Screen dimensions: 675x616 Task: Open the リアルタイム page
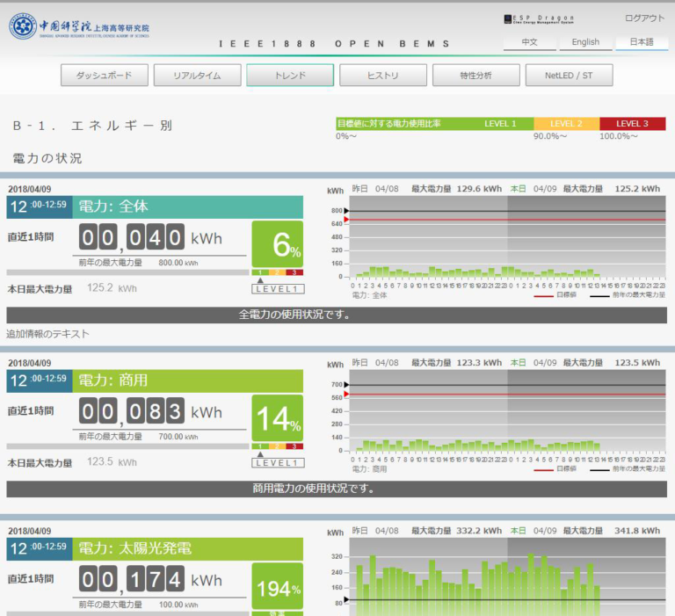[197, 76]
